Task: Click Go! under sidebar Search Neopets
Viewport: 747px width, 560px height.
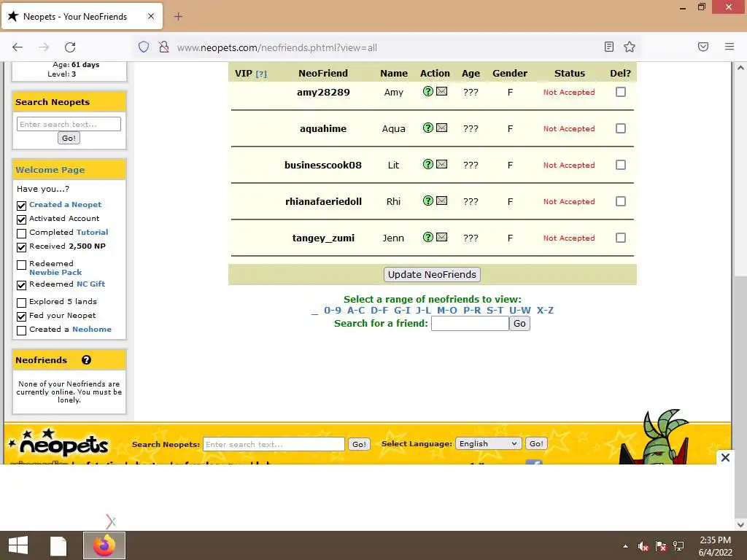Action: pyautogui.click(x=69, y=138)
